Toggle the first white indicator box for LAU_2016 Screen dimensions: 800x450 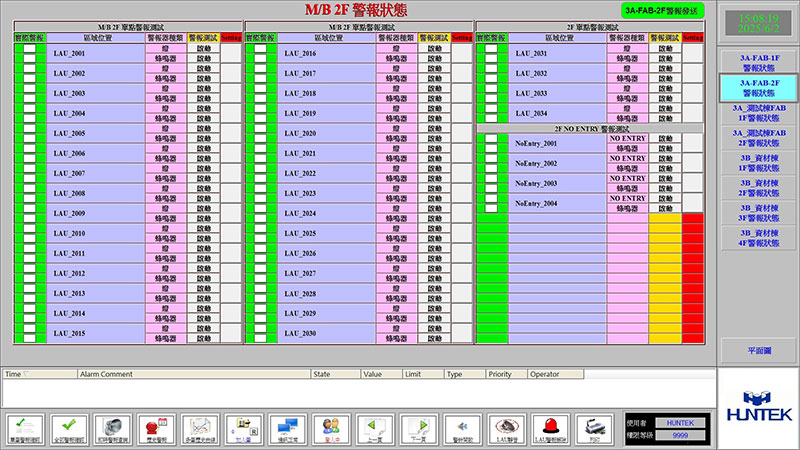tap(260, 49)
